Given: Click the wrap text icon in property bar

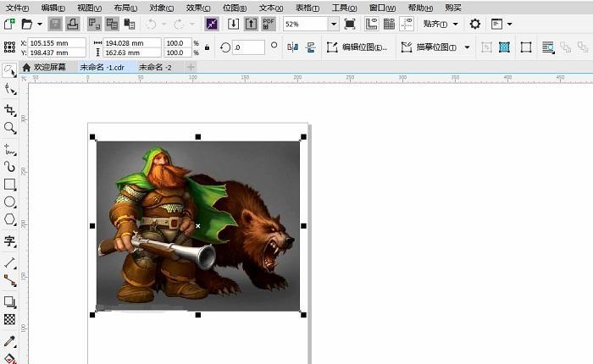Looking at the screenshot, I should click(548, 47).
